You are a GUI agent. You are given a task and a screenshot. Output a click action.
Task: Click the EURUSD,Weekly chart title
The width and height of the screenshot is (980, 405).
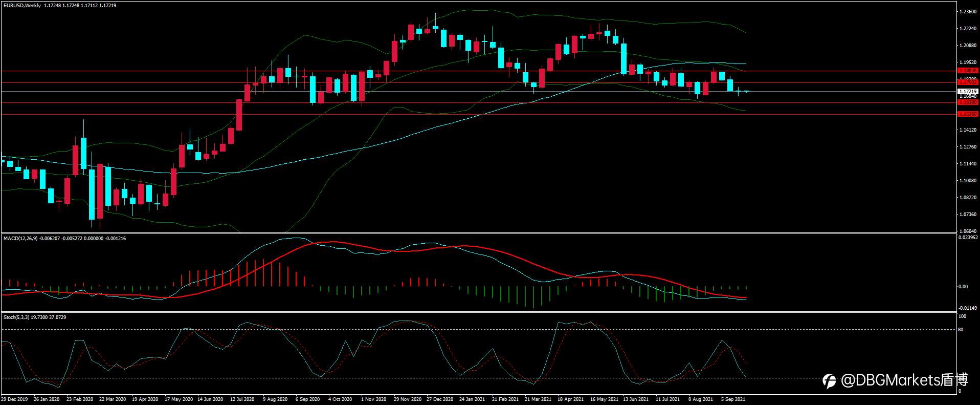tap(22, 6)
